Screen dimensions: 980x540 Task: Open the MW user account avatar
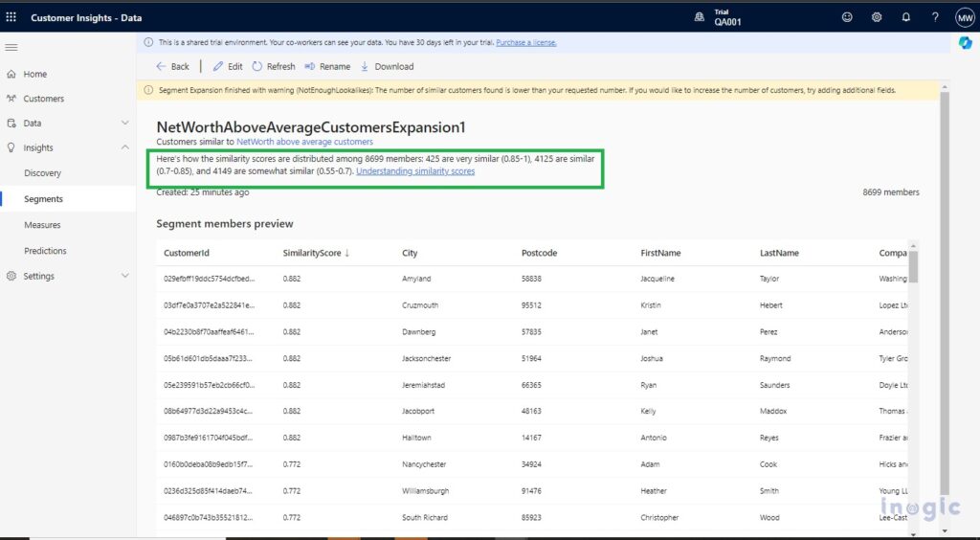pos(965,17)
